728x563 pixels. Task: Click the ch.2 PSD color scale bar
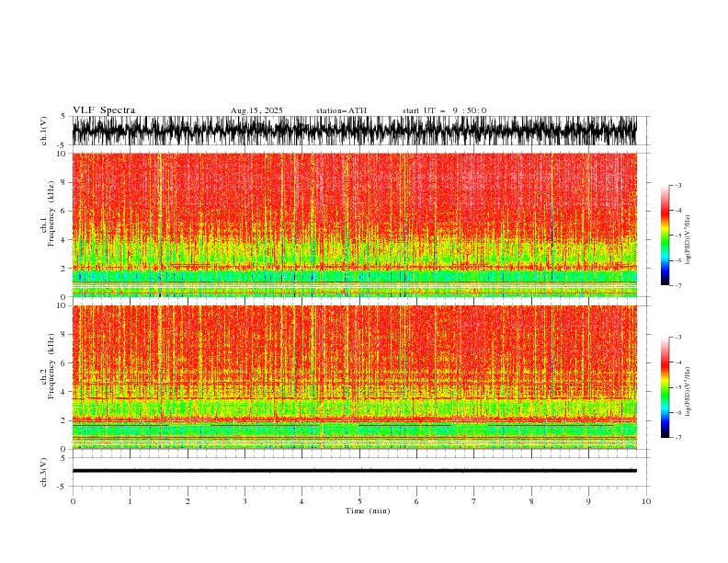point(665,387)
